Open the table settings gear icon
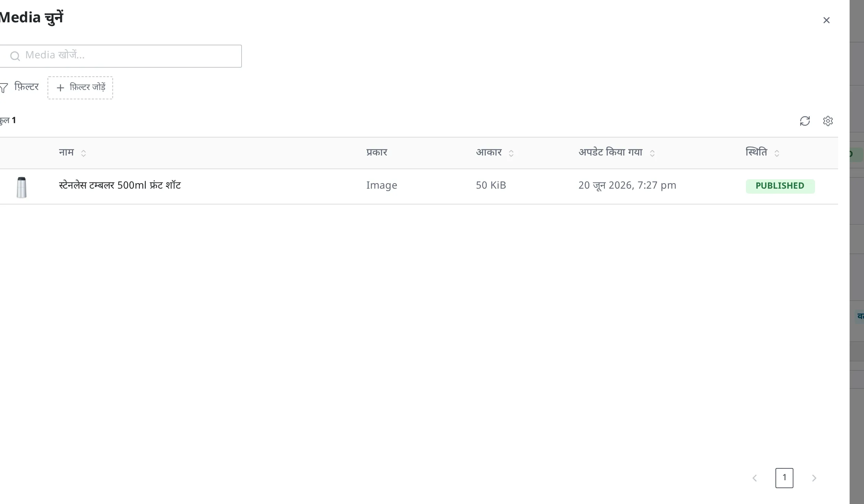 coord(828,121)
